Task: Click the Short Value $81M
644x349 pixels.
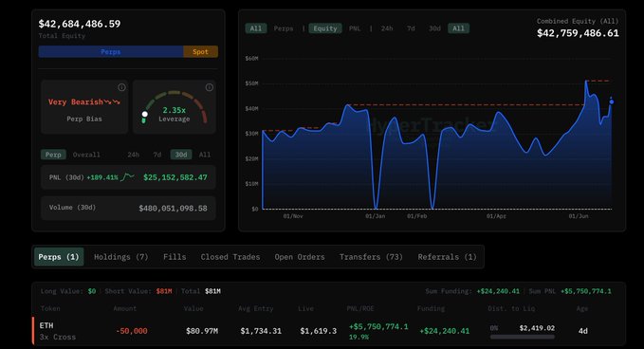Action: pyautogui.click(x=164, y=291)
